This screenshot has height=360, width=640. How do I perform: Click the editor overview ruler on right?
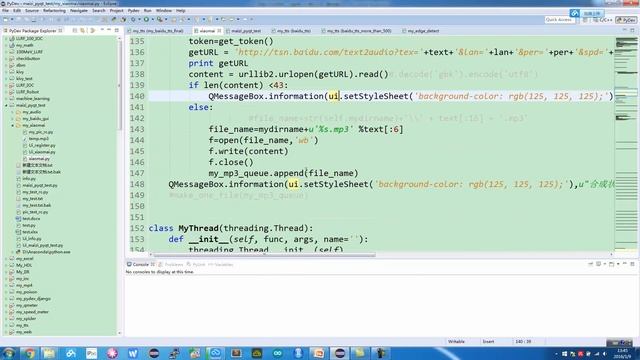pos(626,143)
